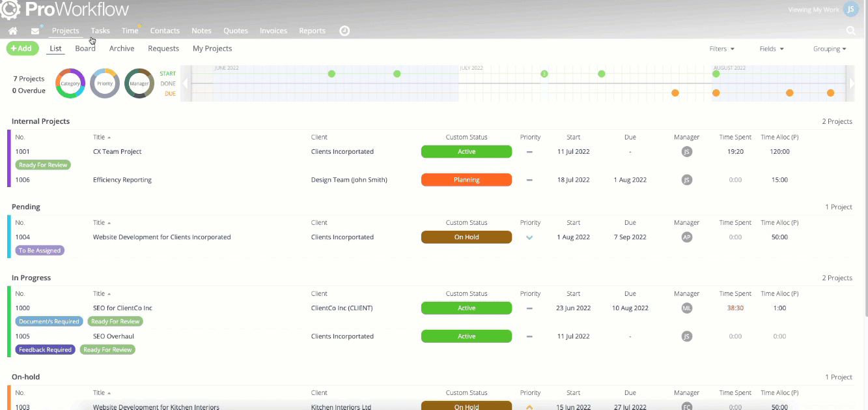
Task: Switch to the Board view tab
Action: coord(85,49)
